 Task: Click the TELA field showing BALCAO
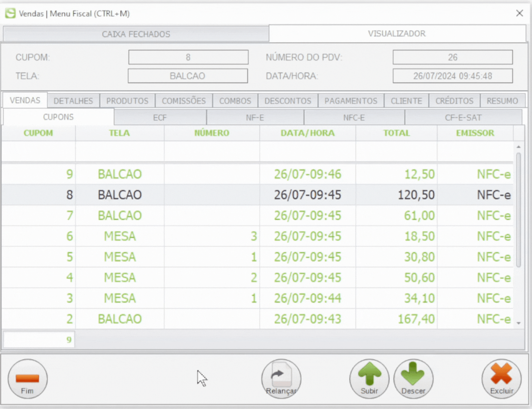188,76
